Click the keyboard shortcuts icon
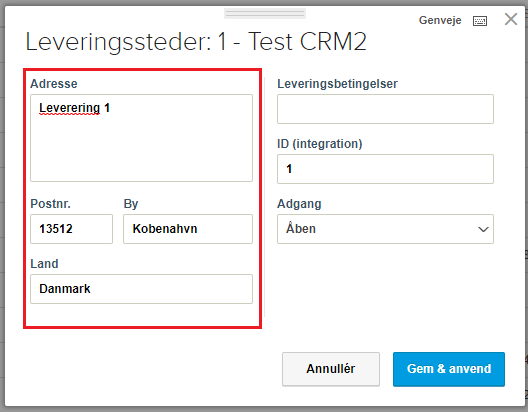Image resolution: width=528 pixels, height=412 pixels. [480, 21]
